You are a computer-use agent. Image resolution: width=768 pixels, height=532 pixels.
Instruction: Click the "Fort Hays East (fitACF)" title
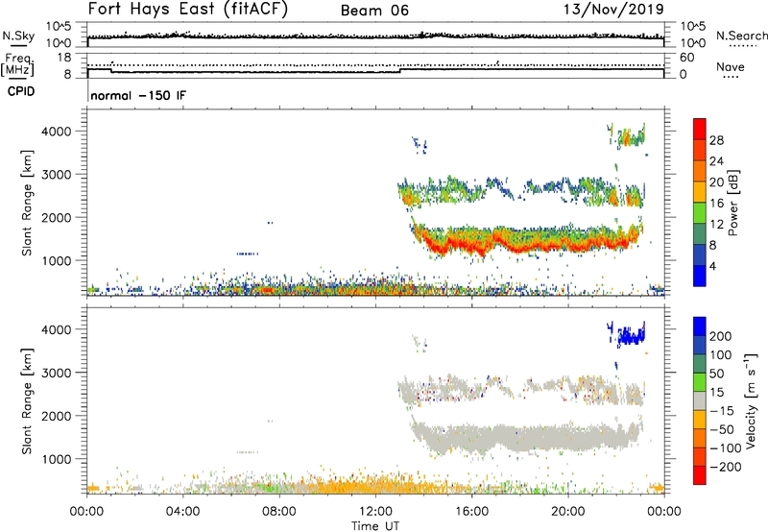coord(188,10)
